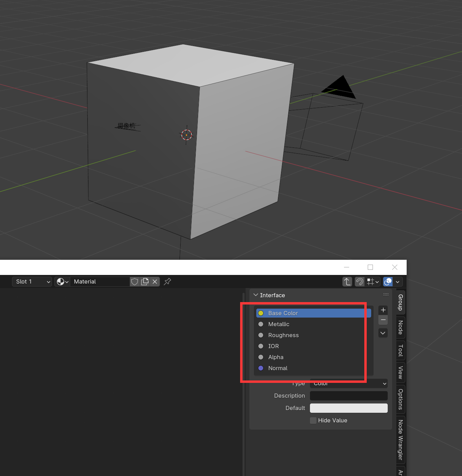Screen dimensions: 462x476
Task: Select the Base Color socket row
Action: point(314,313)
